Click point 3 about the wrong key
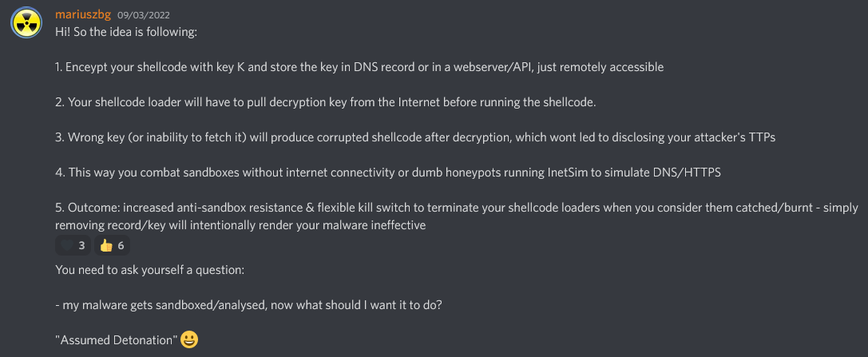Image resolution: width=868 pixels, height=357 pixels. [x=415, y=137]
